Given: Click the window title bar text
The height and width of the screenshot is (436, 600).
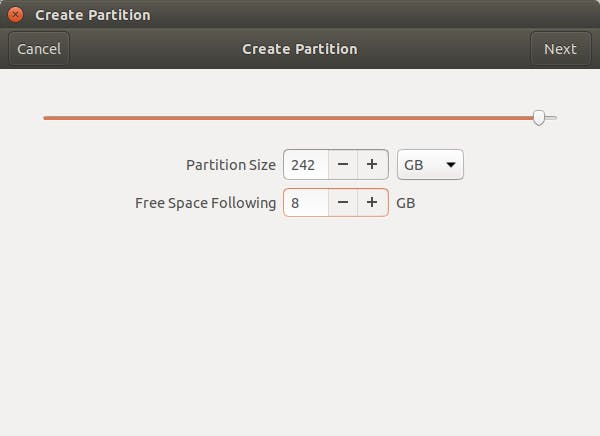Looking at the screenshot, I should (93, 15).
